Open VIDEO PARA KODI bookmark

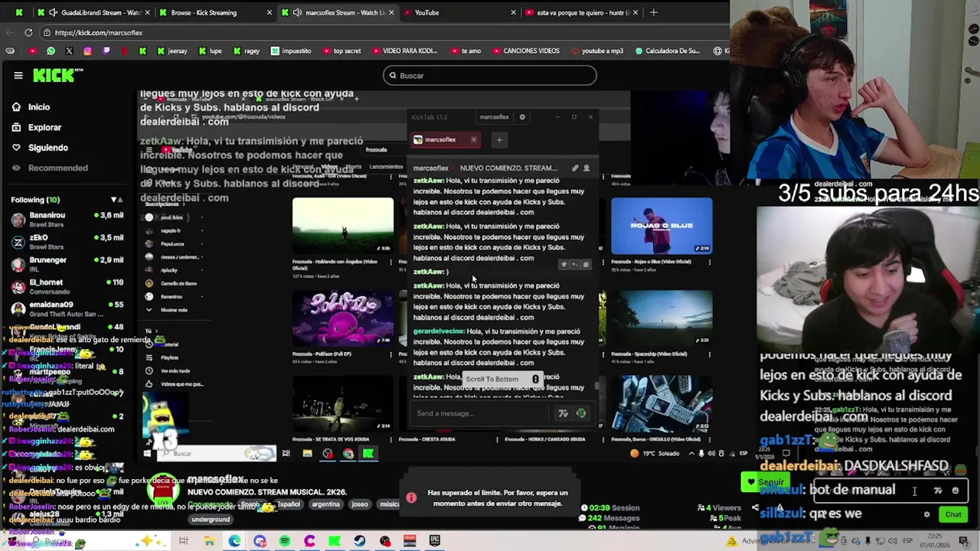(x=404, y=51)
